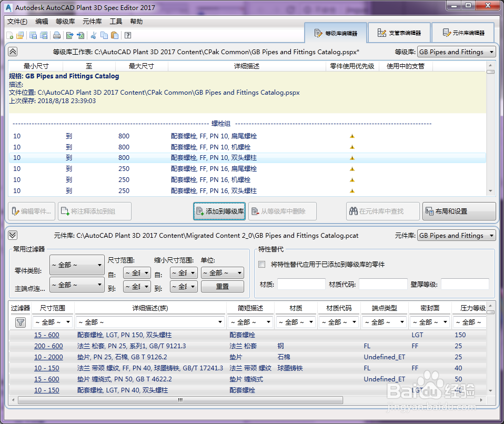Click the warning icon on the PN 10 机螺栓 row
The image size is (504, 424).
pos(352,147)
